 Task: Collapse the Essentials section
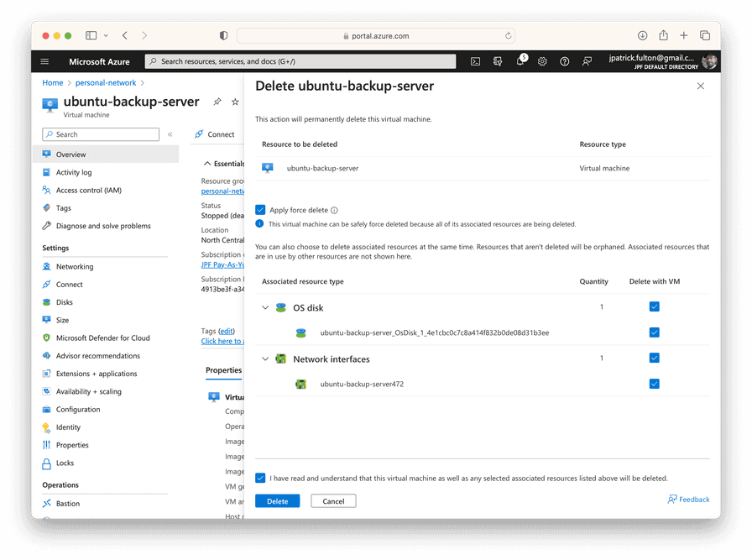[x=207, y=164]
